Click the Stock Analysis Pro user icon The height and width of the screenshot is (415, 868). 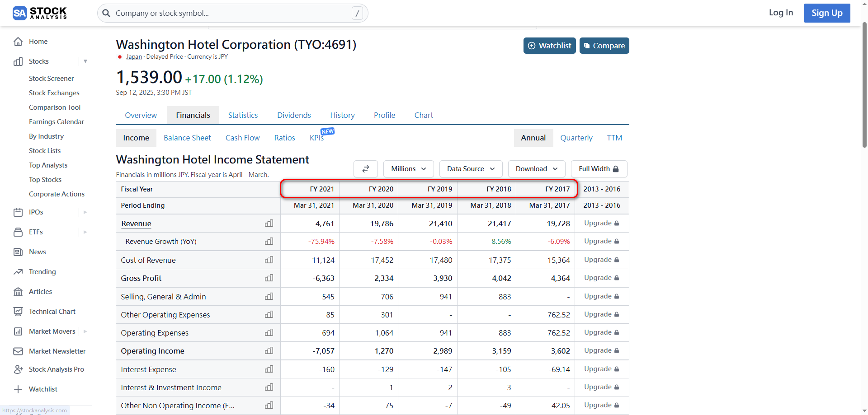click(x=18, y=369)
